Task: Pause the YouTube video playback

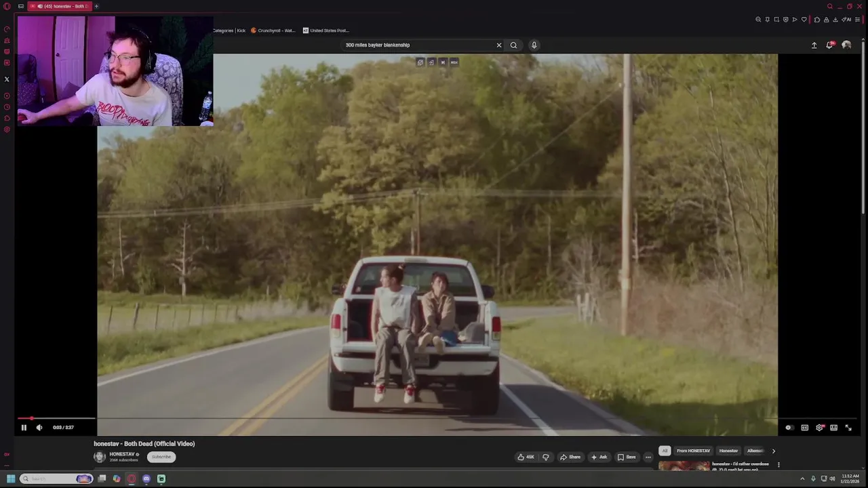Action: tap(24, 428)
